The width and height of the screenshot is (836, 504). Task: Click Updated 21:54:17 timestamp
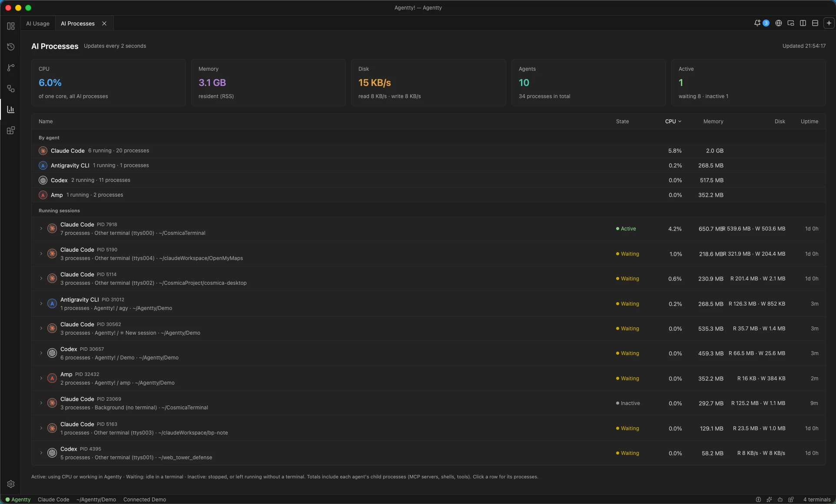tap(804, 46)
